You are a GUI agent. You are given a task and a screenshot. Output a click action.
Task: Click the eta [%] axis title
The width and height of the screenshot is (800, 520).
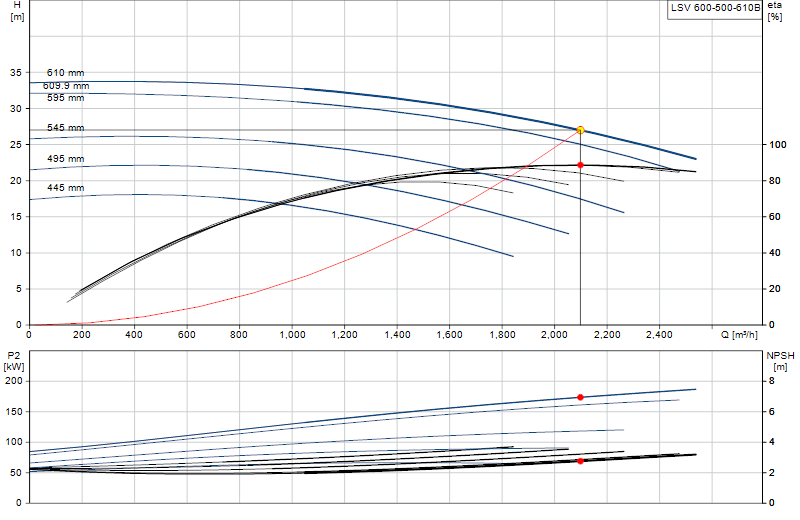coord(774,11)
